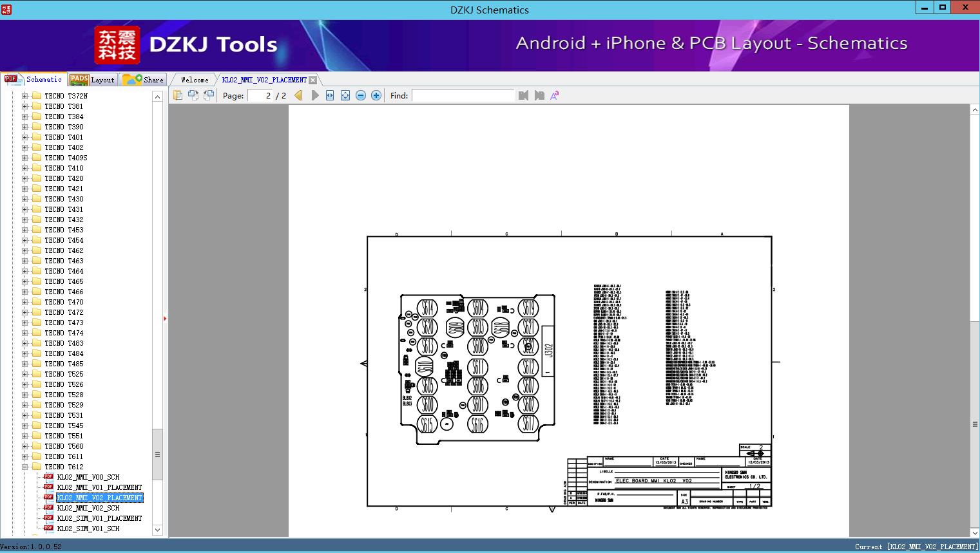Image resolution: width=980 pixels, height=553 pixels.
Task: Click the page number input field
Action: point(260,95)
